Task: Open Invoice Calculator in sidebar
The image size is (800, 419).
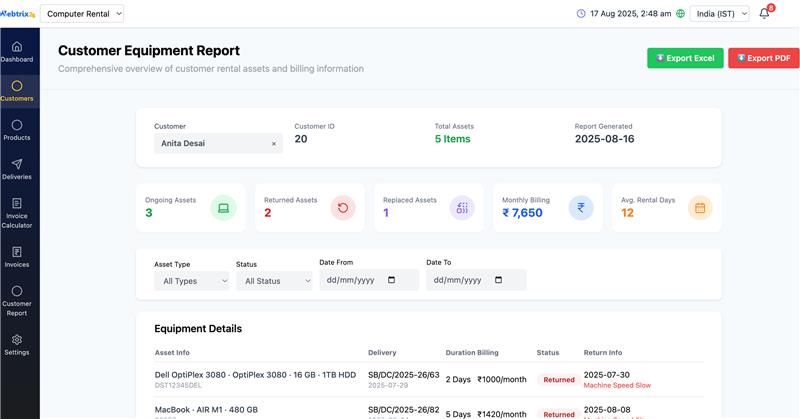Action: click(17, 213)
